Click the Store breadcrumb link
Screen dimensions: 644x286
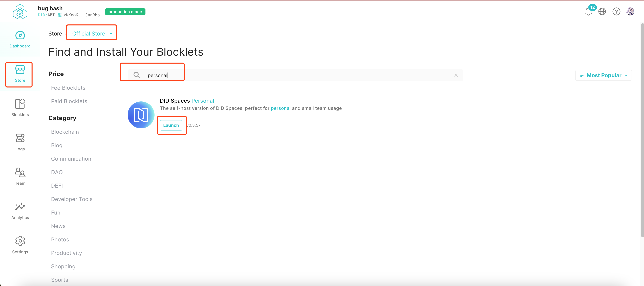tap(55, 33)
